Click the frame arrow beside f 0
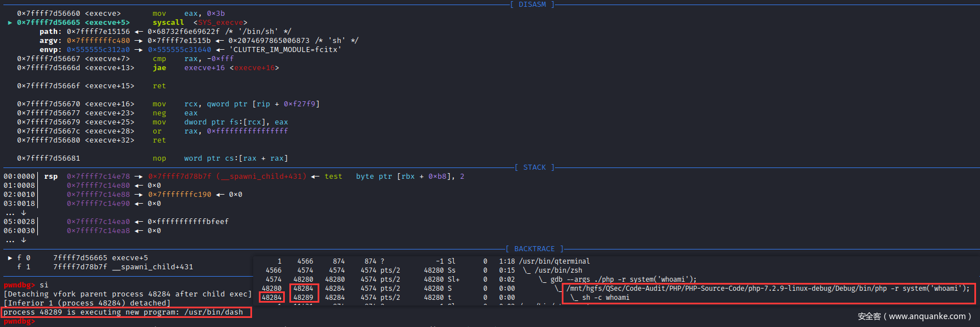This screenshot has width=980, height=327. 10,258
